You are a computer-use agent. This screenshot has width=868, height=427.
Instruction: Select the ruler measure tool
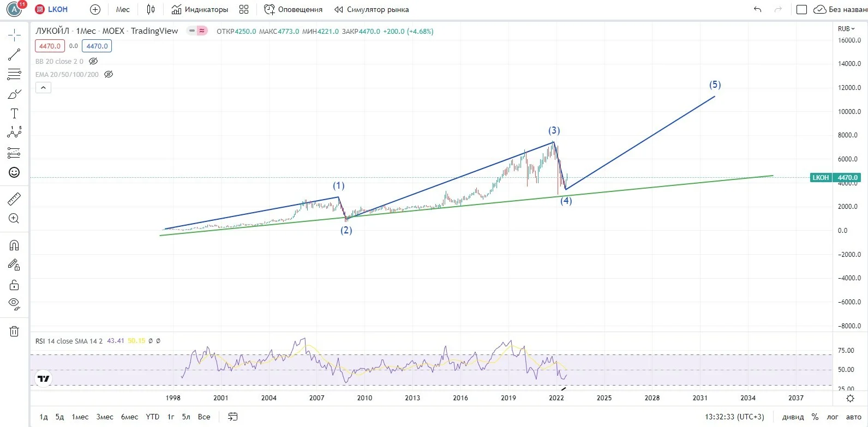tap(14, 199)
